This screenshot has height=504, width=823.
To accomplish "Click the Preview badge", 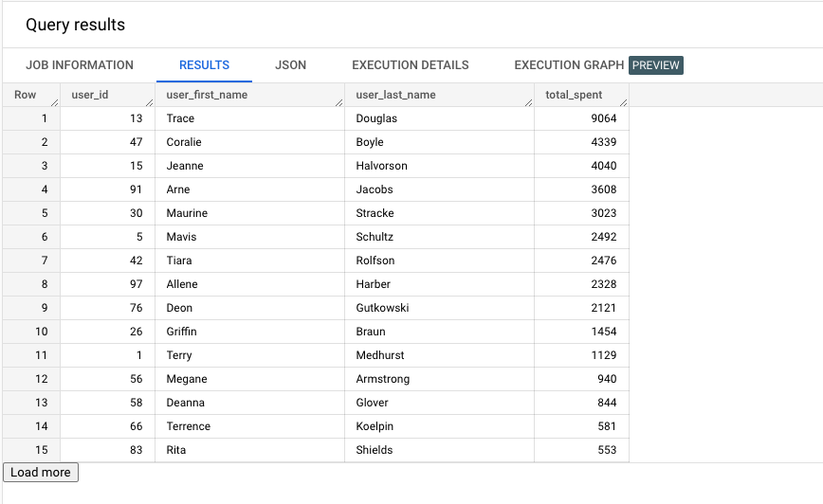I will point(656,65).
